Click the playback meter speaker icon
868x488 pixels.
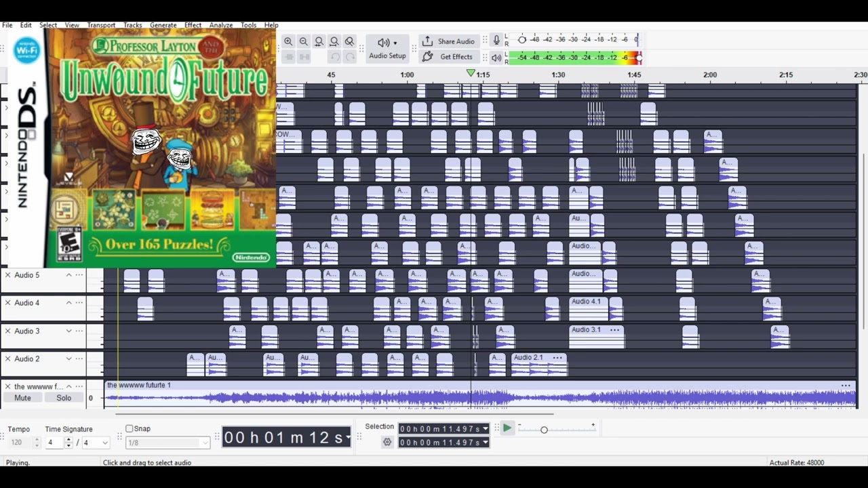pos(496,58)
